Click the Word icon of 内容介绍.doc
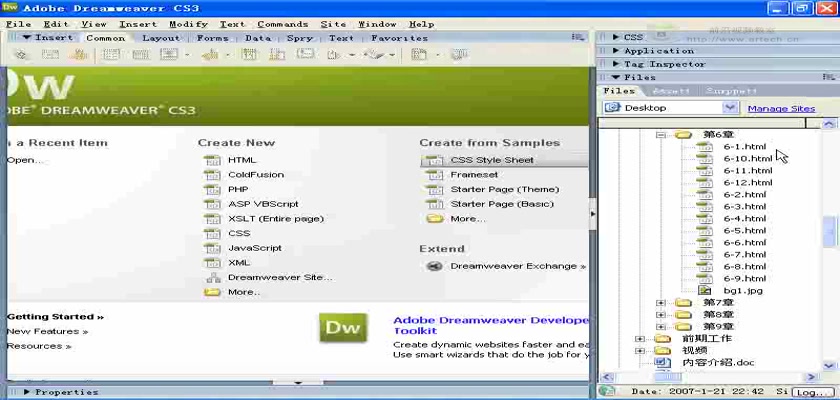Viewport: 840px width, 400px height. tap(663, 363)
